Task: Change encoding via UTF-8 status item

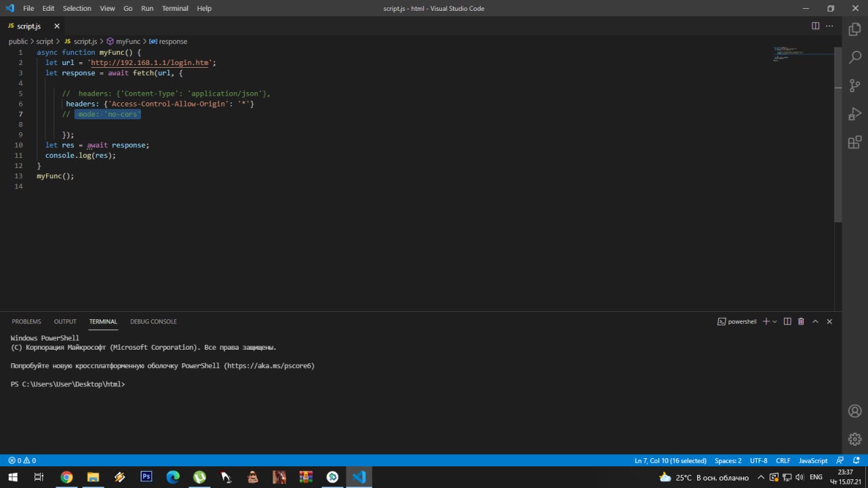Action: (759, 460)
